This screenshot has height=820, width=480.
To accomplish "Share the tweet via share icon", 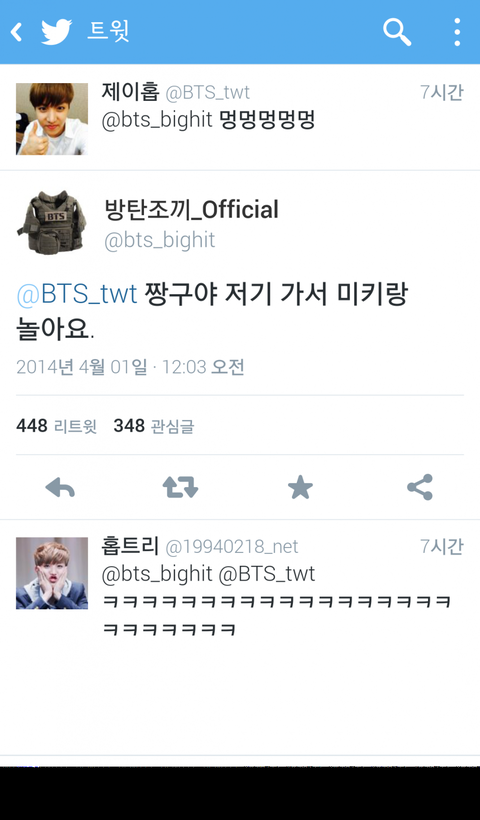I will tap(420, 487).
